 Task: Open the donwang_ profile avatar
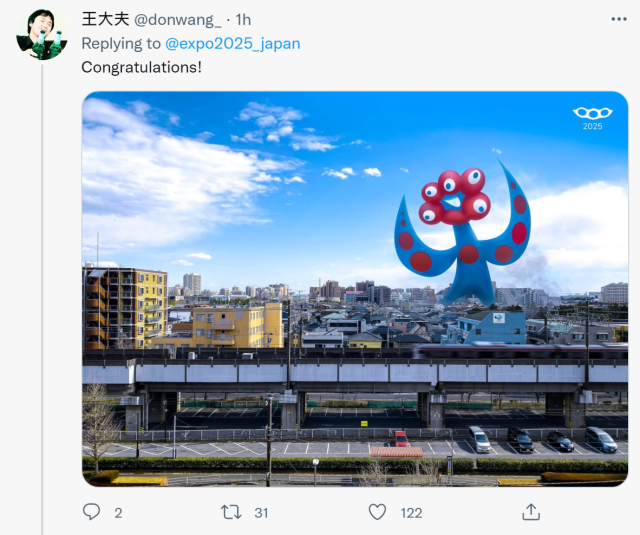pos(42,35)
